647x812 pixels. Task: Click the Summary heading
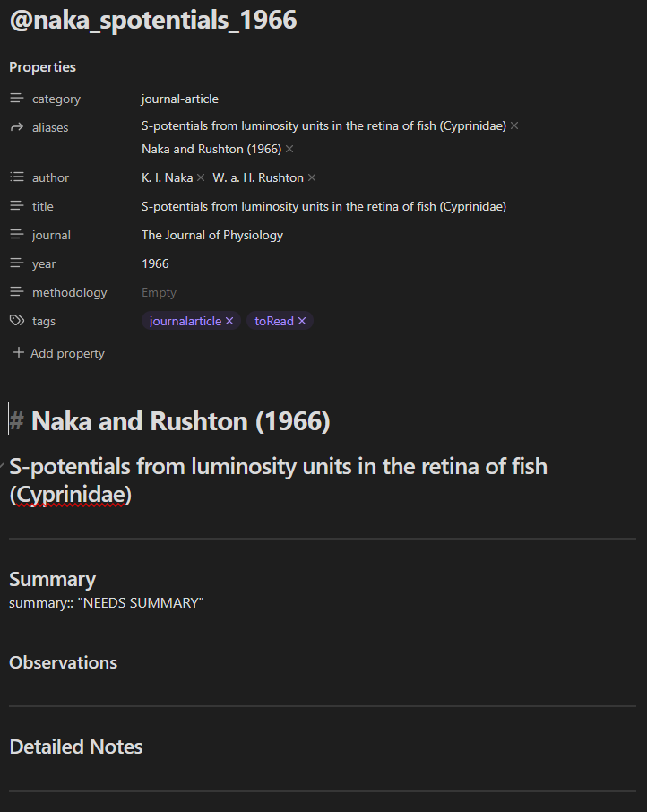[52, 579]
